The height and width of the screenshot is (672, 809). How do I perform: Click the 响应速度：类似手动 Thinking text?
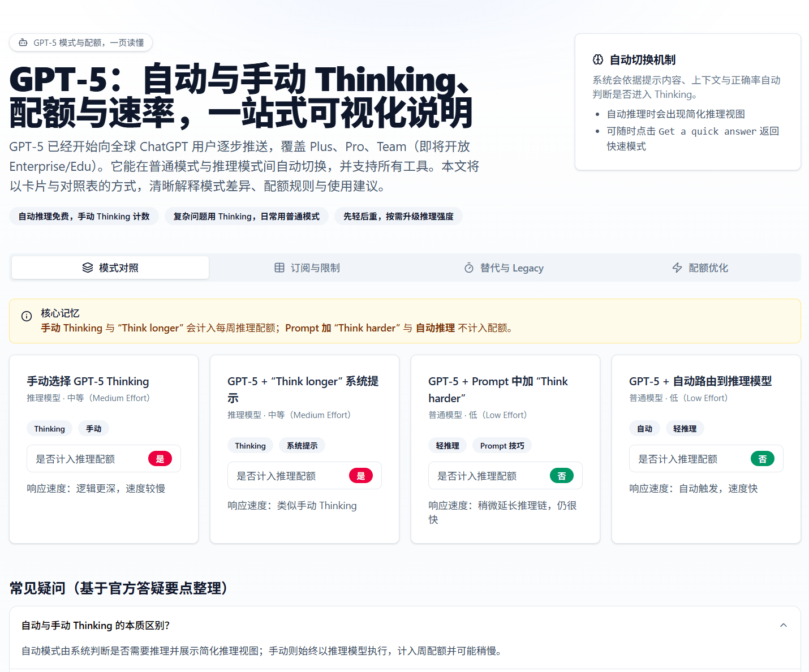[292, 505]
